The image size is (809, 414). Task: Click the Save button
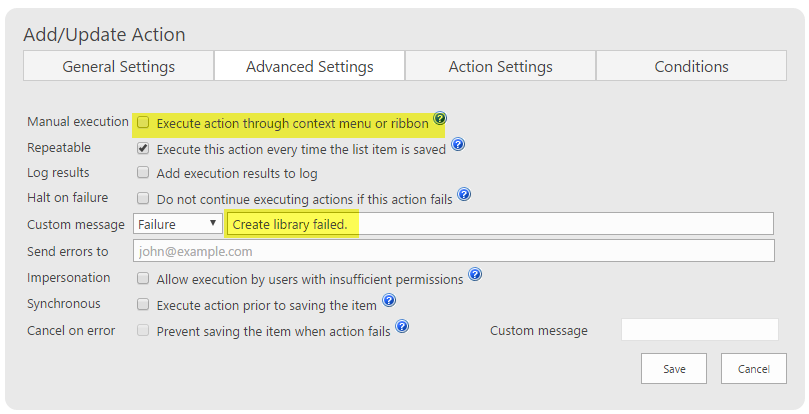point(674,369)
